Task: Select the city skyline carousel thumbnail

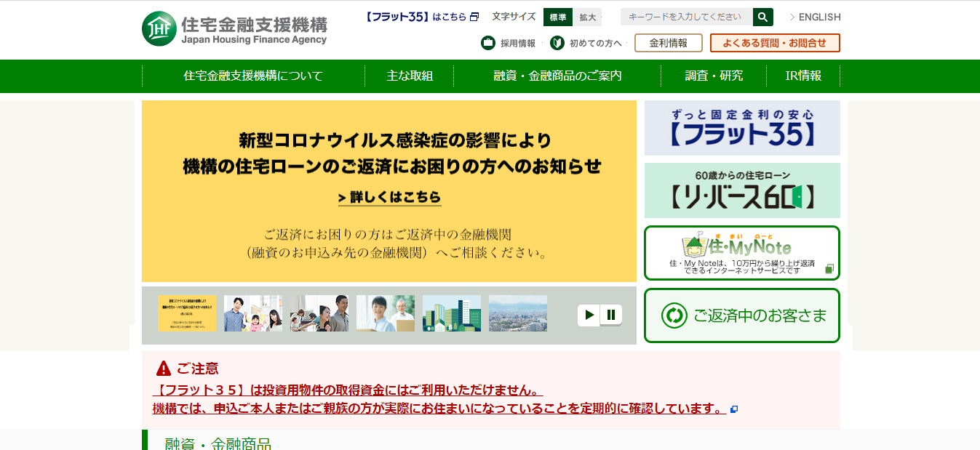Action: (518, 313)
